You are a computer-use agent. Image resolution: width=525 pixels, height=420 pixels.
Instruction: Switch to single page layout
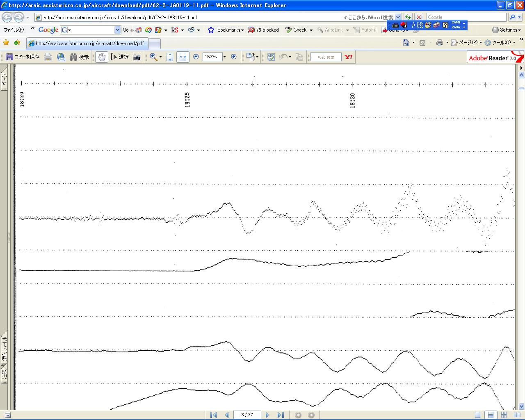point(477,415)
